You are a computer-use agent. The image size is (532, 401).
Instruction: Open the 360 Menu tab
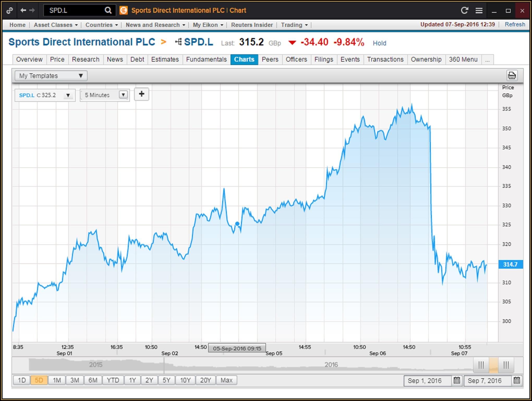[463, 60]
